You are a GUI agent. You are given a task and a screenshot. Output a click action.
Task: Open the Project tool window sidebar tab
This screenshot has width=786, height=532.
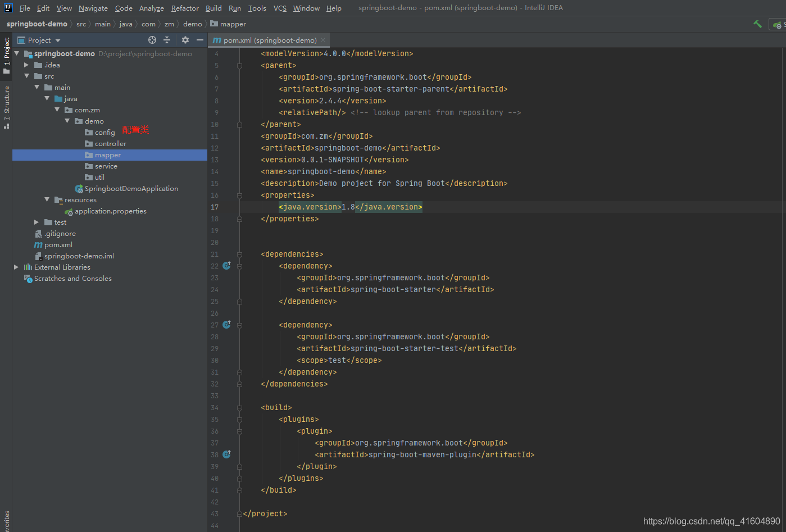pos(7,54)
